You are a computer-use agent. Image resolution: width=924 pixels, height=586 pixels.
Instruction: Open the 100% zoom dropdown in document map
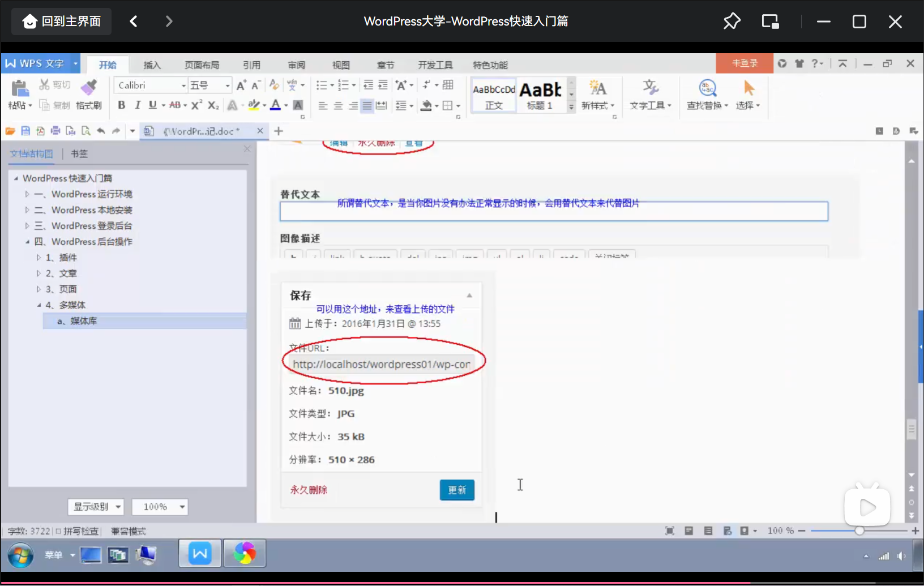pos(160,507)
